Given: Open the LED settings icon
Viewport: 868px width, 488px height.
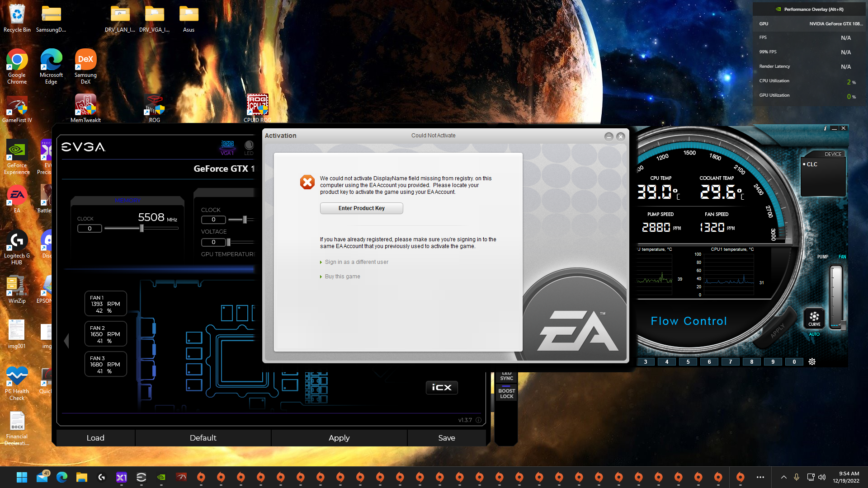Looking at the screenshot, I should point(249,146).
